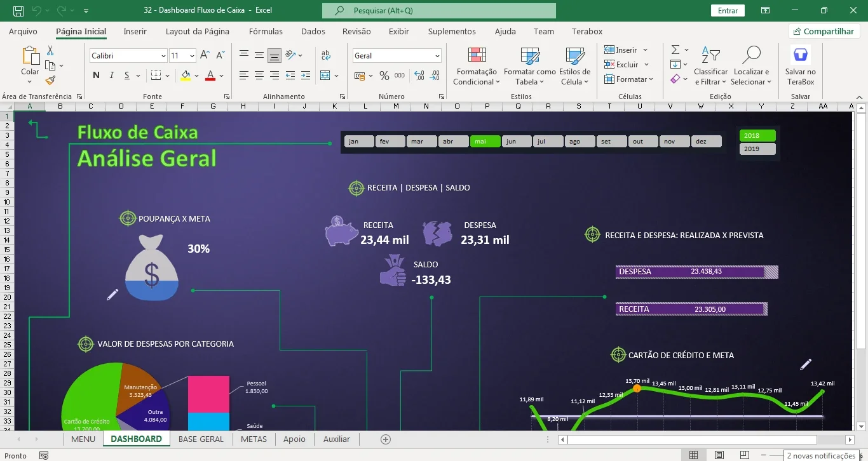Click the center align icon

[x=259, y=76]
